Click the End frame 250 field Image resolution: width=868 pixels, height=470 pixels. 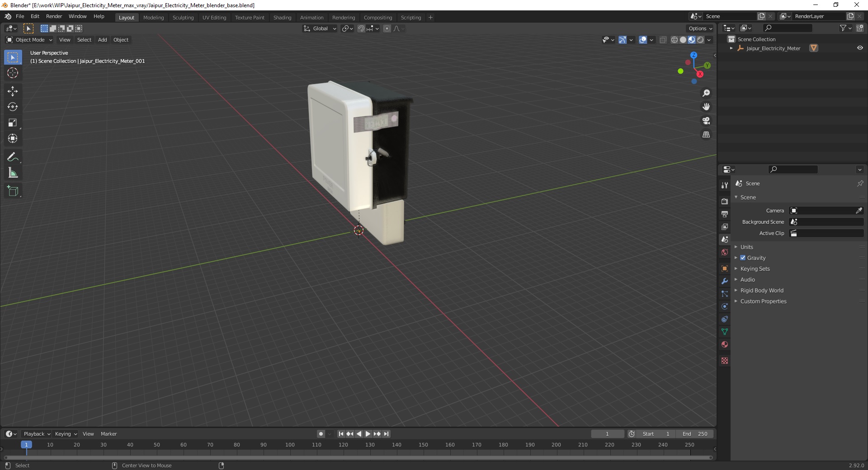[695, 434]
